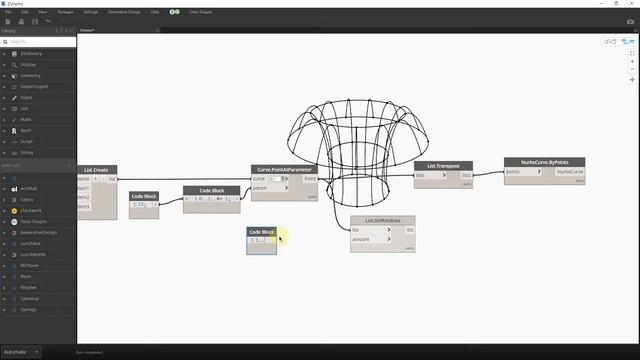Open the Packages menu

(x=65, y=12)
